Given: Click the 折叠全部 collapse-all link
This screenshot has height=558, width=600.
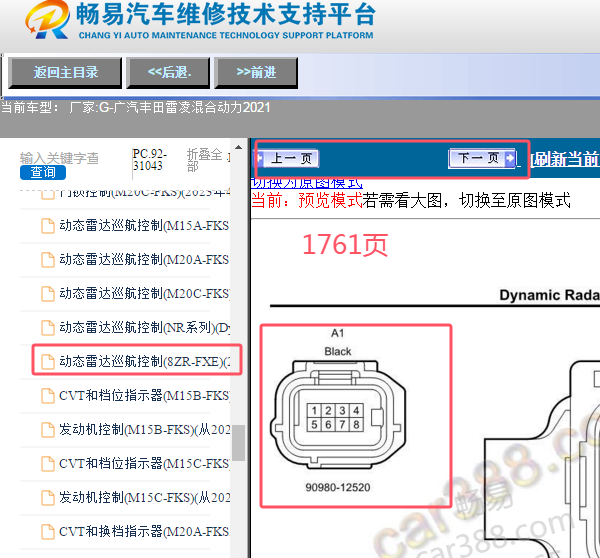Looking at the screenshot, I should click(204, 160).
